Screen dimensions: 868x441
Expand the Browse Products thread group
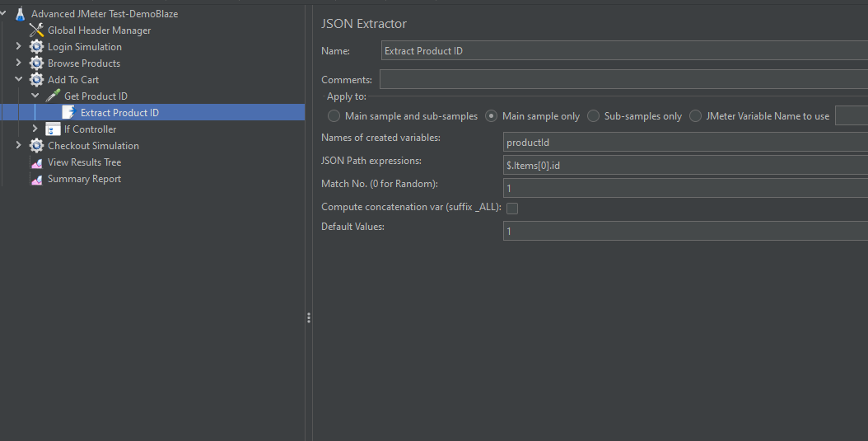coord(18,63)
